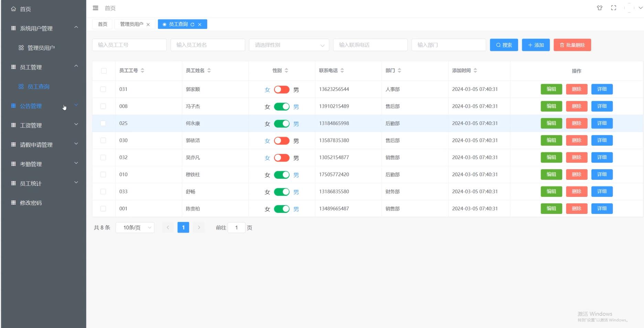This screenshot has width=644, height=328.
Task: Refresh the 员工查询 tab via its reload icon
Action: tap(193, 24)
